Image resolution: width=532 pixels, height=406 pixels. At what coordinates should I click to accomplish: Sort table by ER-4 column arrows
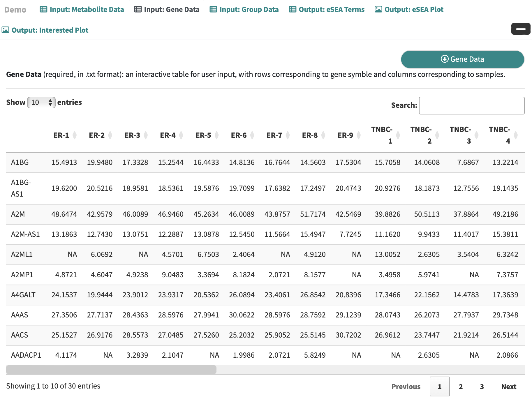[x=181, y=135]
